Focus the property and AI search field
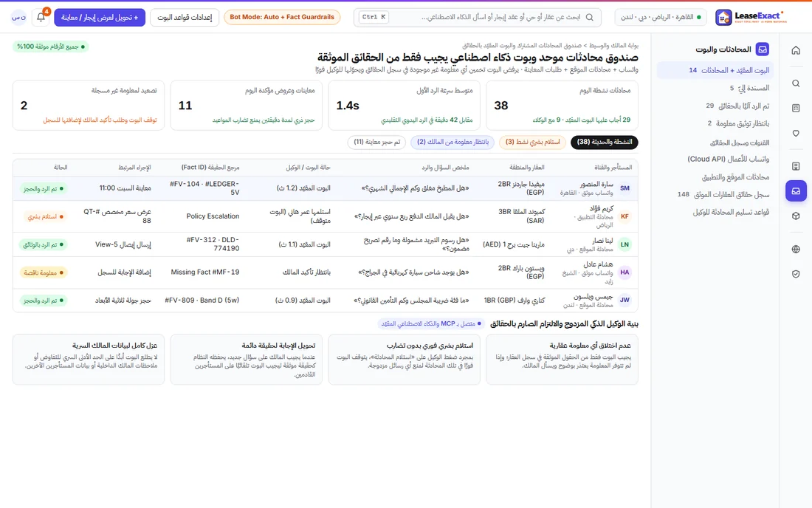 click(477, 17)
